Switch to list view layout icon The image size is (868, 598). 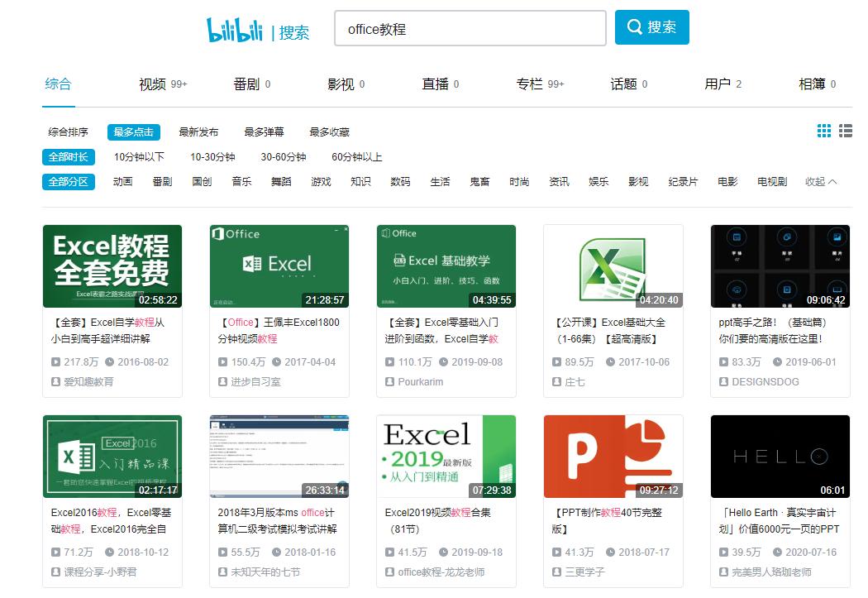pos(845,130)
